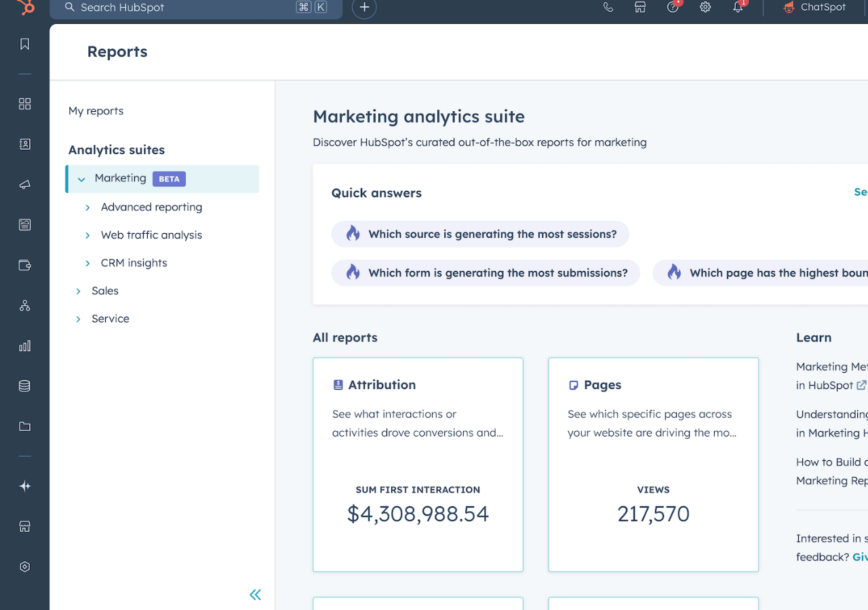Viewport: 868px width, 610px height.
Task: Open the Commerce wallet icon in sidebar
Action: (x=25, y=265)
